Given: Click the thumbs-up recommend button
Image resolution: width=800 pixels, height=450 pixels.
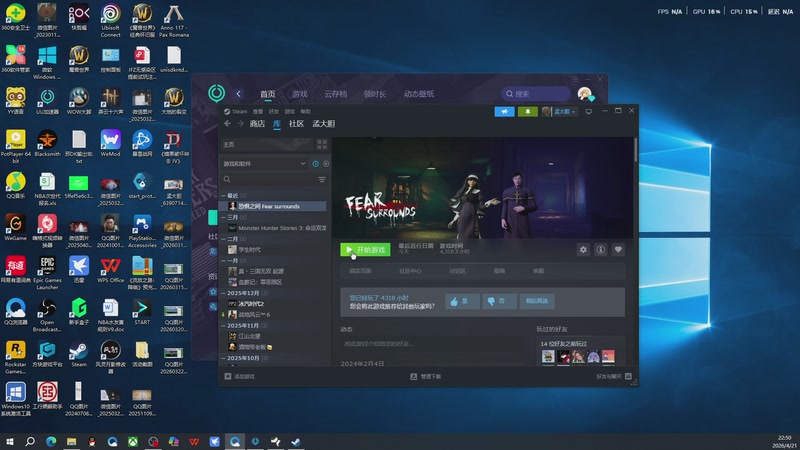Looking at the screenshot, I should point(462,301).
